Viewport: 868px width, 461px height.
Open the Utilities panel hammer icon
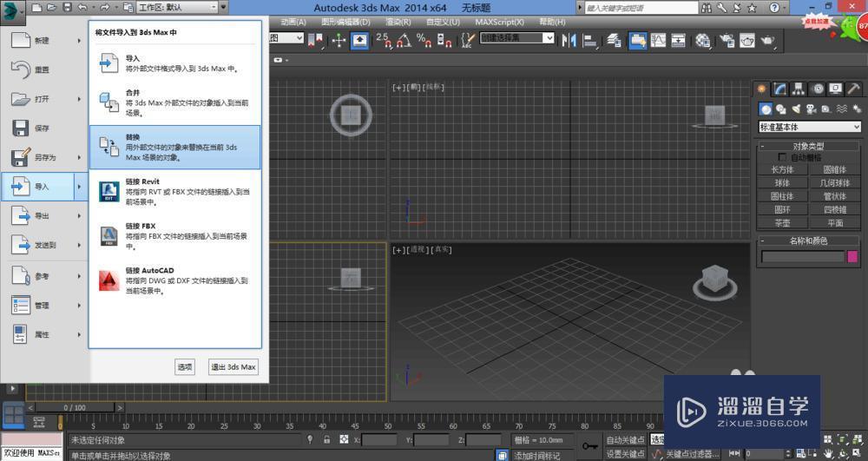tap(853, 89)
